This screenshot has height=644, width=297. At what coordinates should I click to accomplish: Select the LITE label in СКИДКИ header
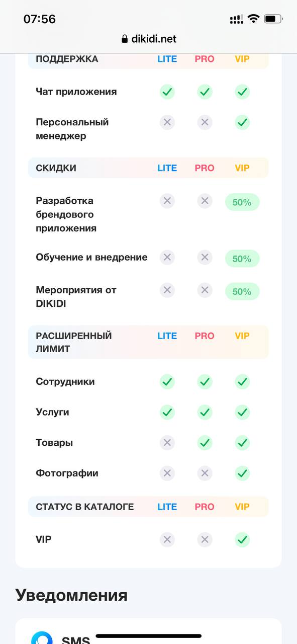(x=167, y=168)
